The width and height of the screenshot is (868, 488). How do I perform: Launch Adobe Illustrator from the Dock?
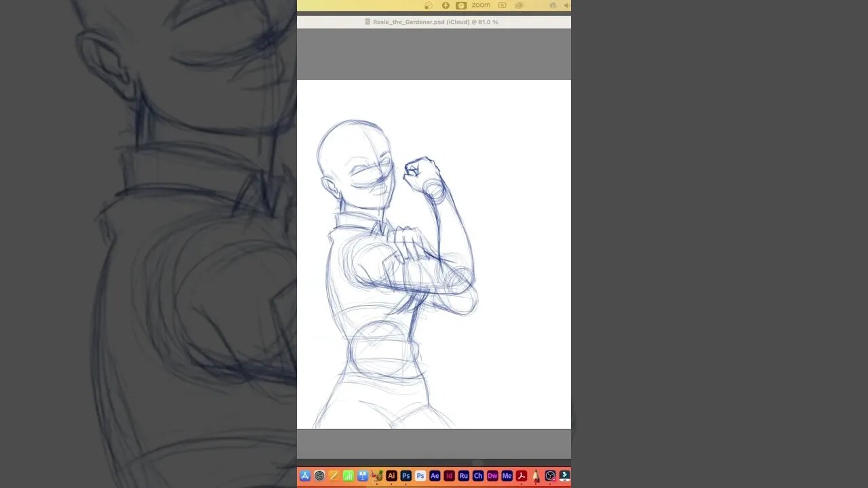pos(391,476)
